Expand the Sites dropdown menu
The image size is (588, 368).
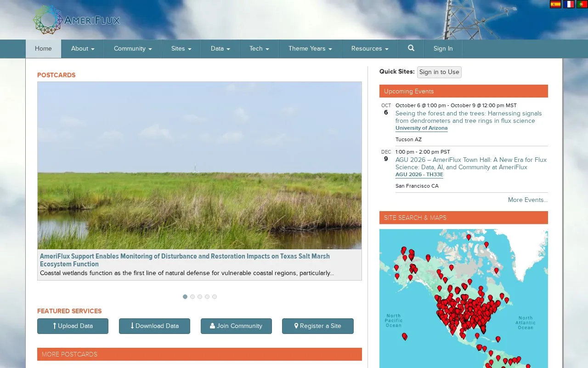point(181,49)
